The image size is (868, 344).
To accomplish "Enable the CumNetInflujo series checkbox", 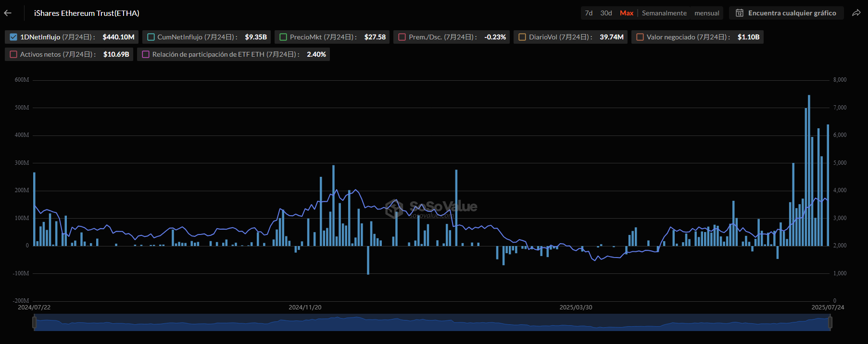I will click(x=151, y=37).
